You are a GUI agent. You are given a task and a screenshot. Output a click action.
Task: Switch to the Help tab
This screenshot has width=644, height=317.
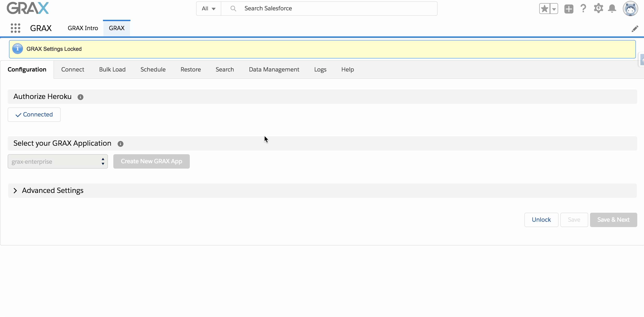(x=347, y=69)
